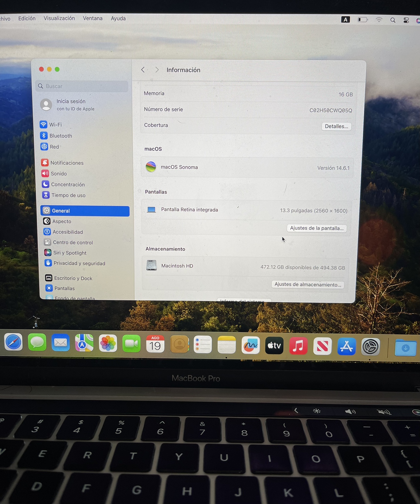Select Red network settings
This screenshot has width=420, height=504.
(50, 147)
